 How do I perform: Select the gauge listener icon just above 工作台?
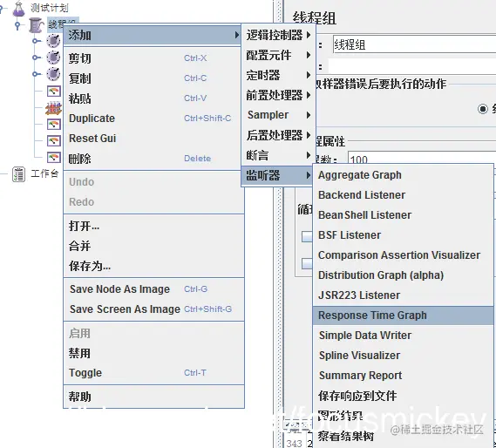[x=54, y=157]
